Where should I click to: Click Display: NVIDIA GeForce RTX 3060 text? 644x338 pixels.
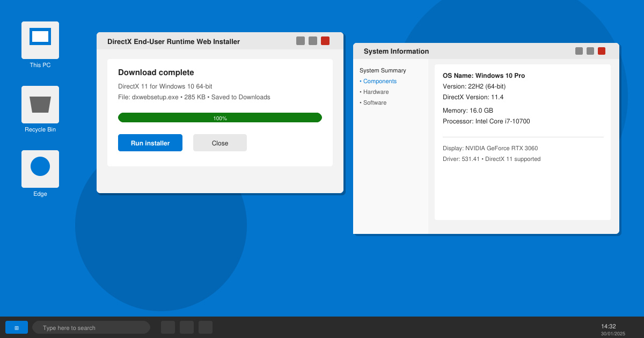[x=491, y=148]
